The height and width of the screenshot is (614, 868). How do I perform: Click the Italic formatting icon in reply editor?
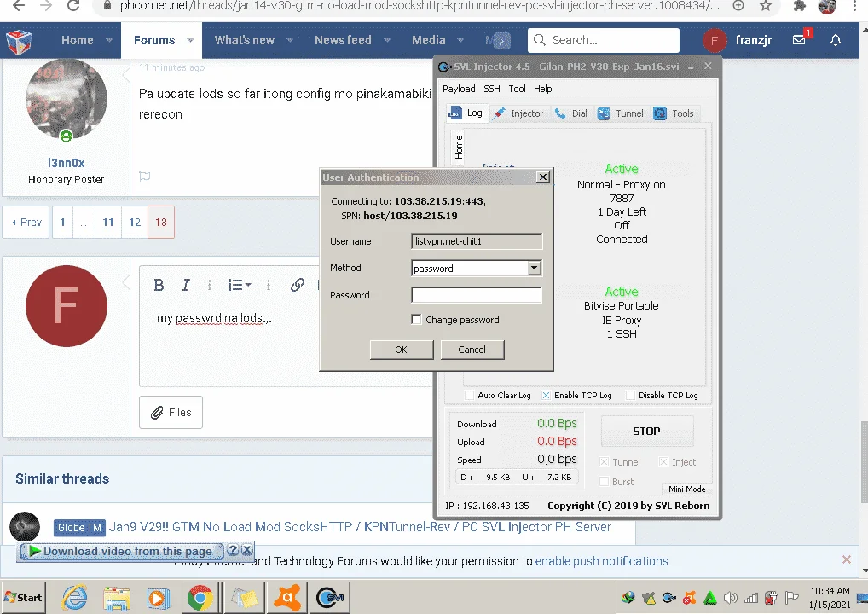point(185,285)
